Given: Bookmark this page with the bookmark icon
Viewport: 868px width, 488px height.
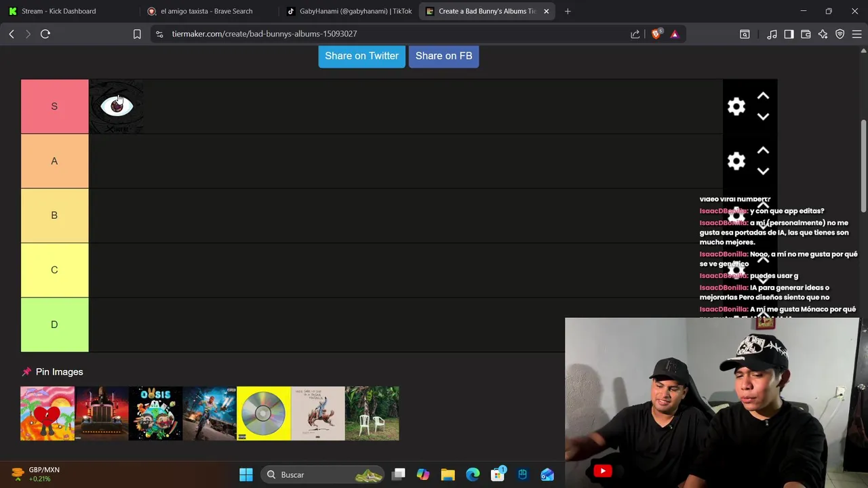Looking at the screenshot, I should pos(137,34).
